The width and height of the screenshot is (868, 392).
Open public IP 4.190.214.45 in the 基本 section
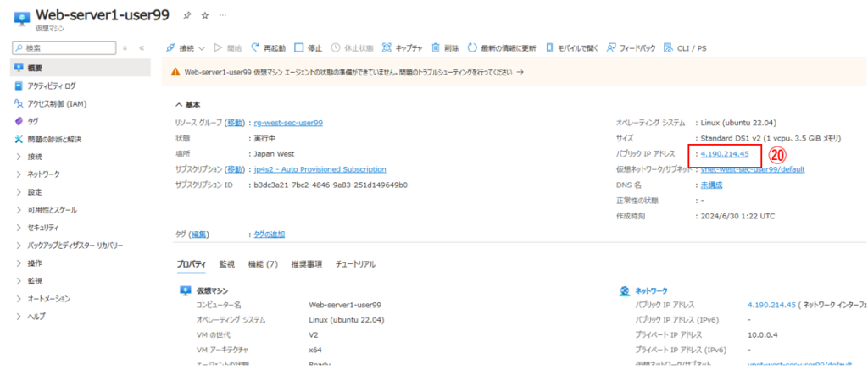tap(725, 154)
